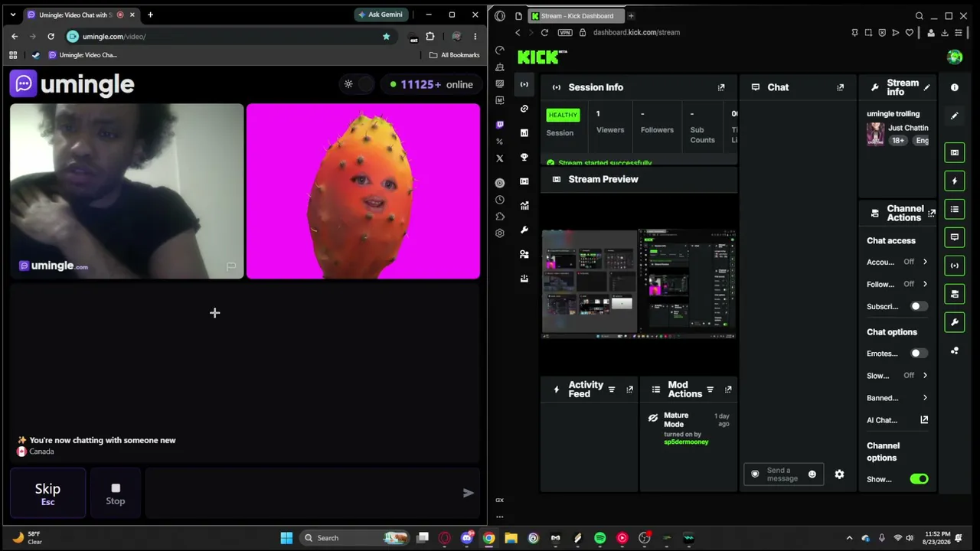Image resolution: width=980 pixels, height=551 pixels.
Task: Open Windows Start menu
Action: pos(286,538)
